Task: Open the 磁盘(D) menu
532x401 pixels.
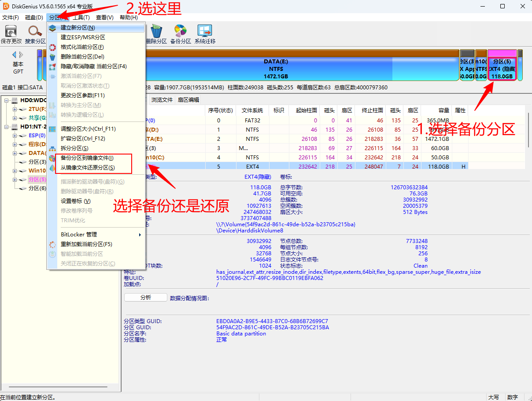Action: tap(34, 18)
